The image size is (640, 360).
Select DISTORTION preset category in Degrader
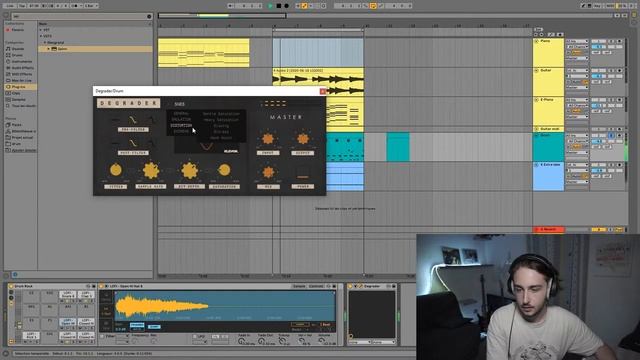(181, 126)
